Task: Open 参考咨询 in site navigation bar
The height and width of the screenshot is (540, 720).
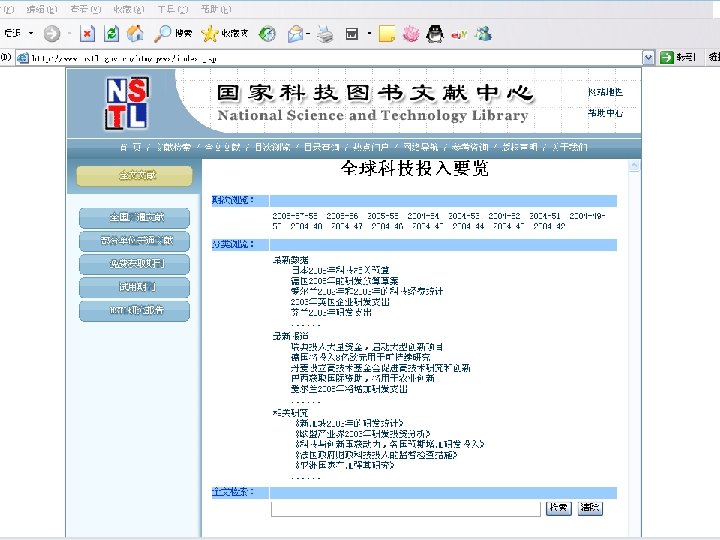Action: tap(470, 147)
